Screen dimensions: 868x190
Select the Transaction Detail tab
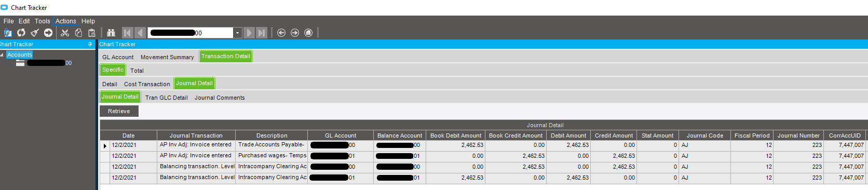click(x=226, y=56)
